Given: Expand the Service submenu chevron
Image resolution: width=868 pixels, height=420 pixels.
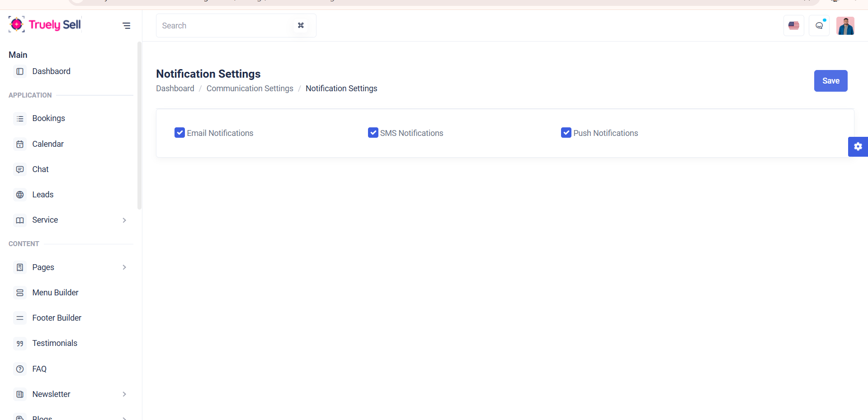Looking at the screenshot, I should [x=124, y=220].
